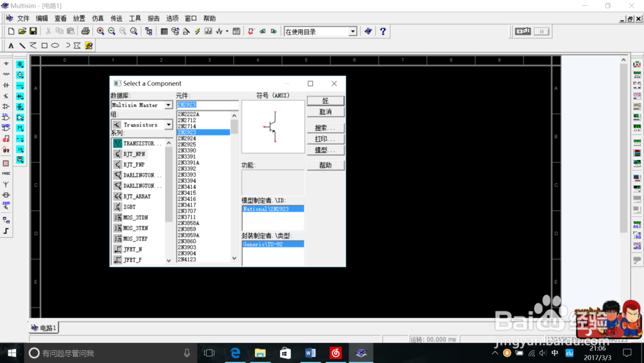Image resolution: width=644 pixels, height=363 pixels.
Task: Click the Model (模型...) button
Action: [325, 150]
